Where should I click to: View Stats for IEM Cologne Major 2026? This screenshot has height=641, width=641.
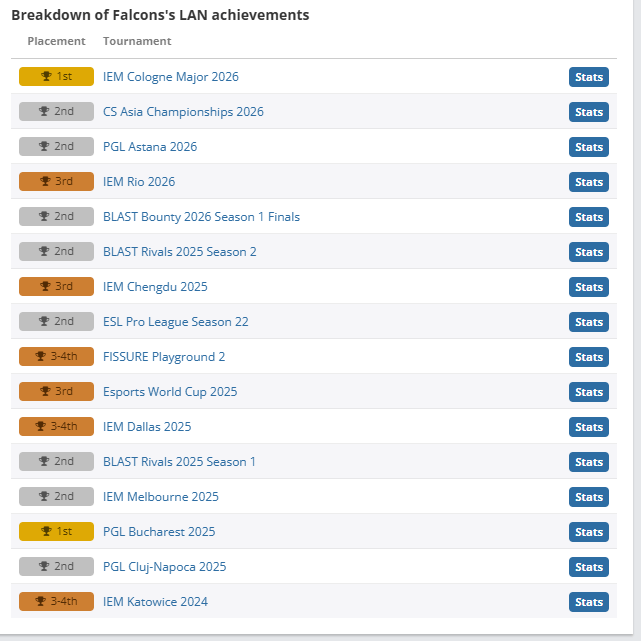(x=589, y=77)
